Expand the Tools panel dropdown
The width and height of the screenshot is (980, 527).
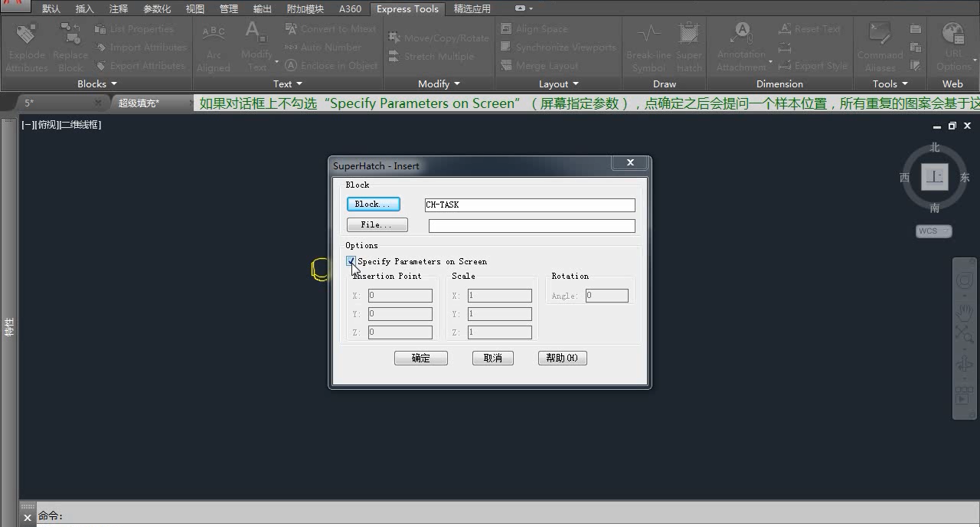click(890, 83)
